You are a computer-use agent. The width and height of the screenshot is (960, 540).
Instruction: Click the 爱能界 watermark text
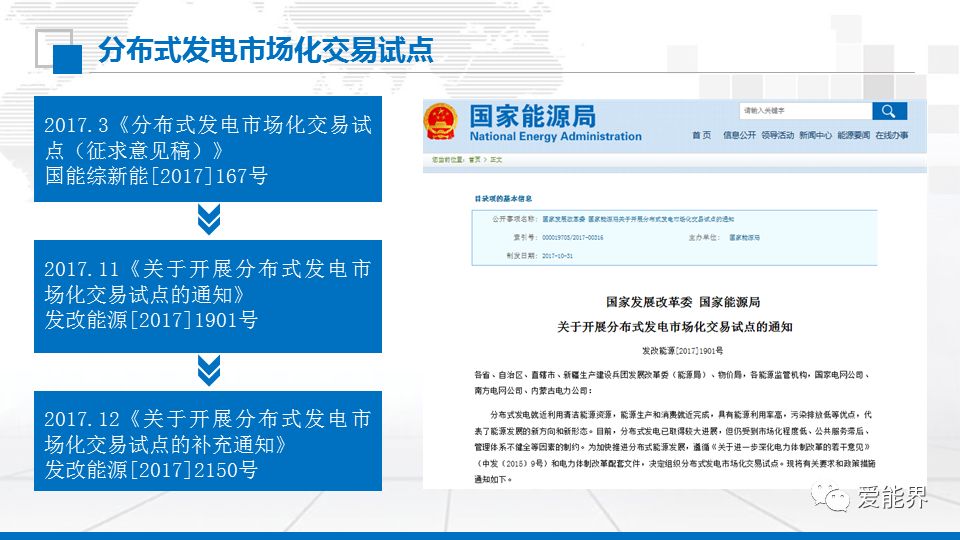(891, 497)
